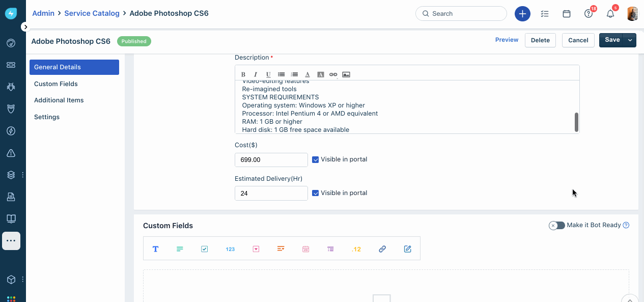Open the Save dropdown arrow

pos(630,40)
